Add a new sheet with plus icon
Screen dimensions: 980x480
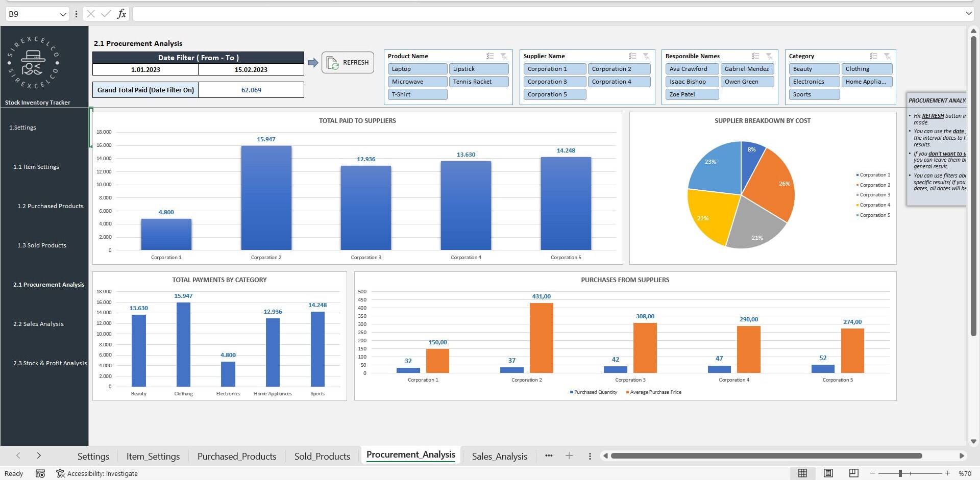point(569,456)
